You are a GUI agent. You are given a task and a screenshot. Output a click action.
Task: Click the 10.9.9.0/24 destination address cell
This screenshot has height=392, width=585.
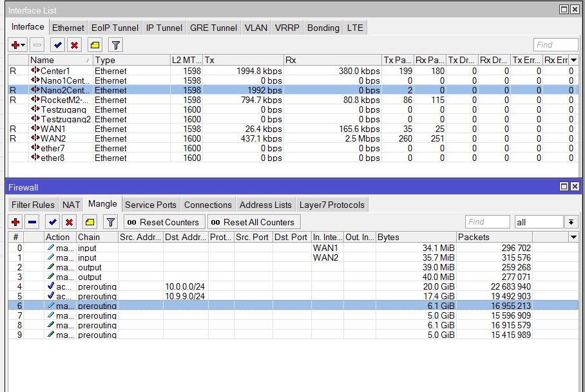coord(185,296)
